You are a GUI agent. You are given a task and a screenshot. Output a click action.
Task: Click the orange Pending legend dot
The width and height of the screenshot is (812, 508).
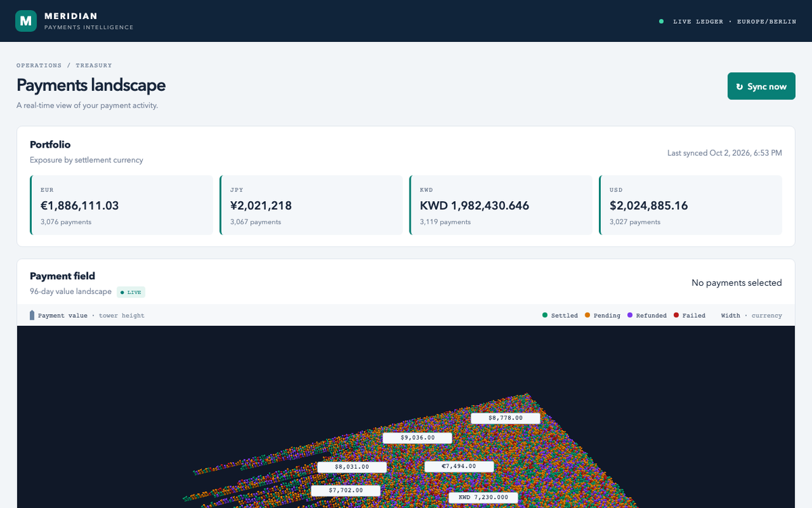point(587,315)
